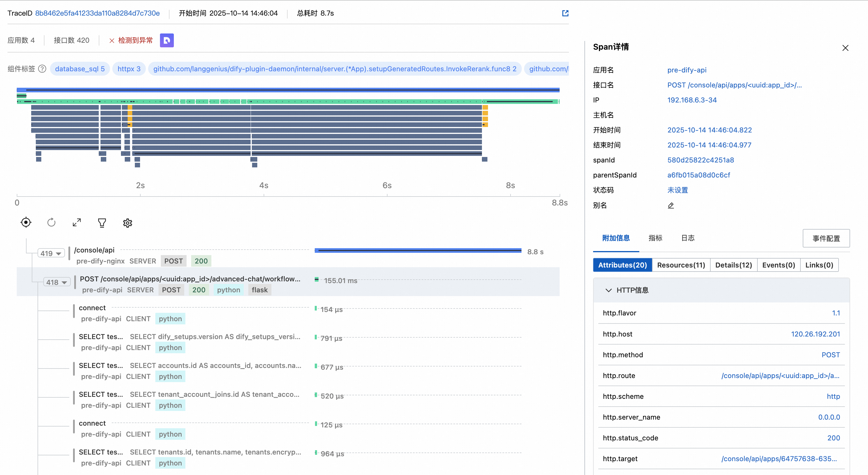Collapse the 418 child spans dropdown
The height and width of the screenshot is (475, 868).
57,283
